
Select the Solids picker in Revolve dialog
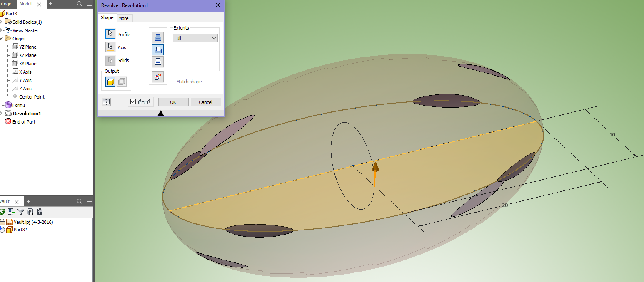110,60
